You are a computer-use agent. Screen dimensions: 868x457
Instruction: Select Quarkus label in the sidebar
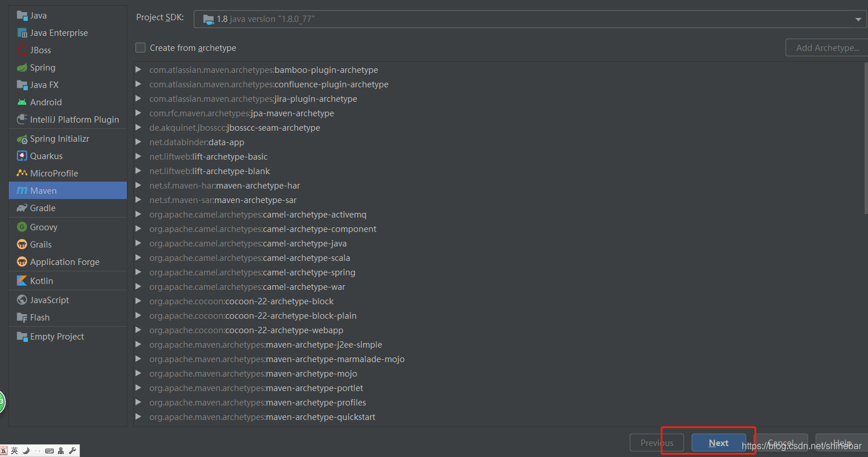(46, 156)
